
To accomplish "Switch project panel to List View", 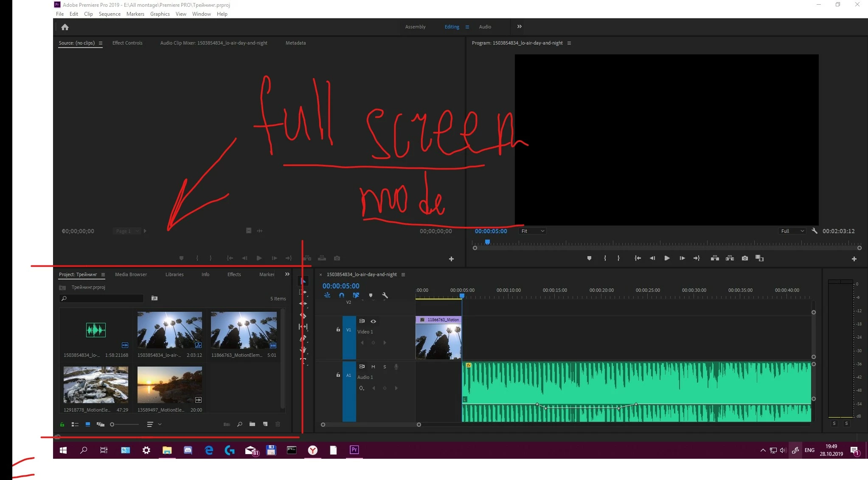I will (75, 424).
